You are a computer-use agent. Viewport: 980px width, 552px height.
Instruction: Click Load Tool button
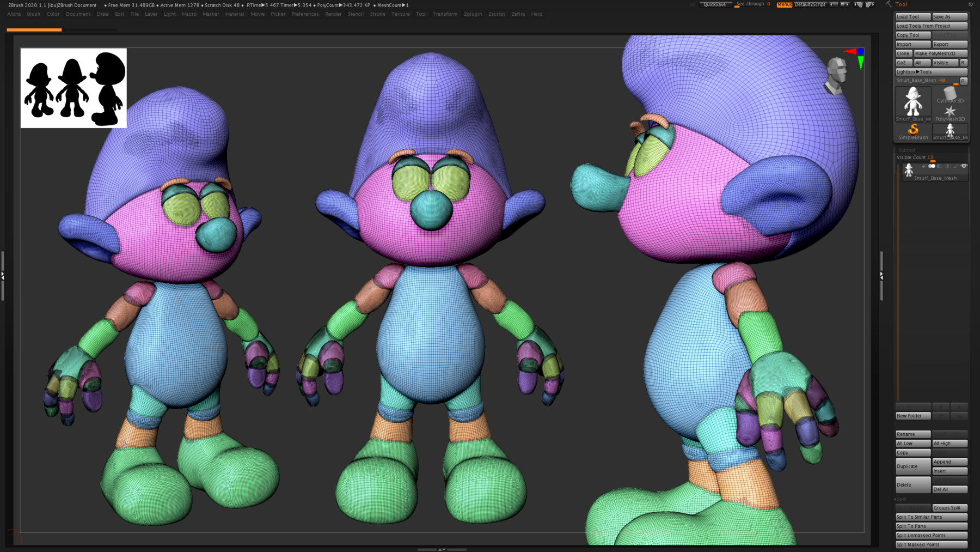(913, 17)
